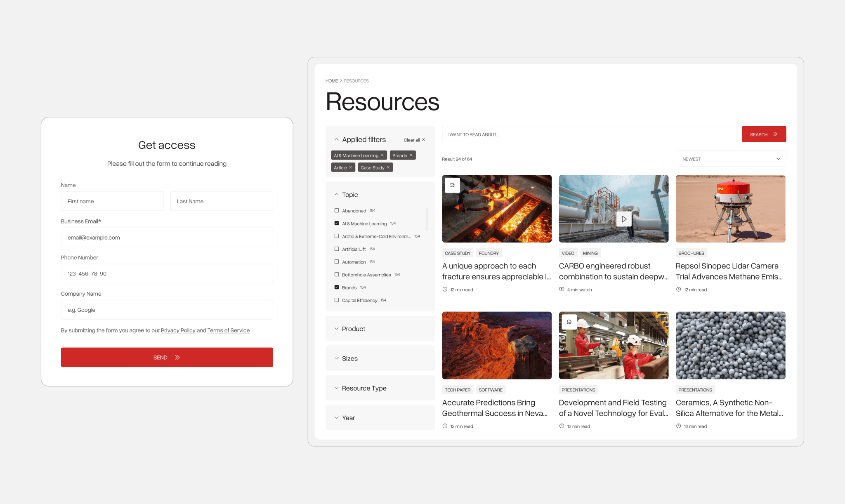Open the NEWEST sort dropdown
845x504 pixels.
pos(731,158)
